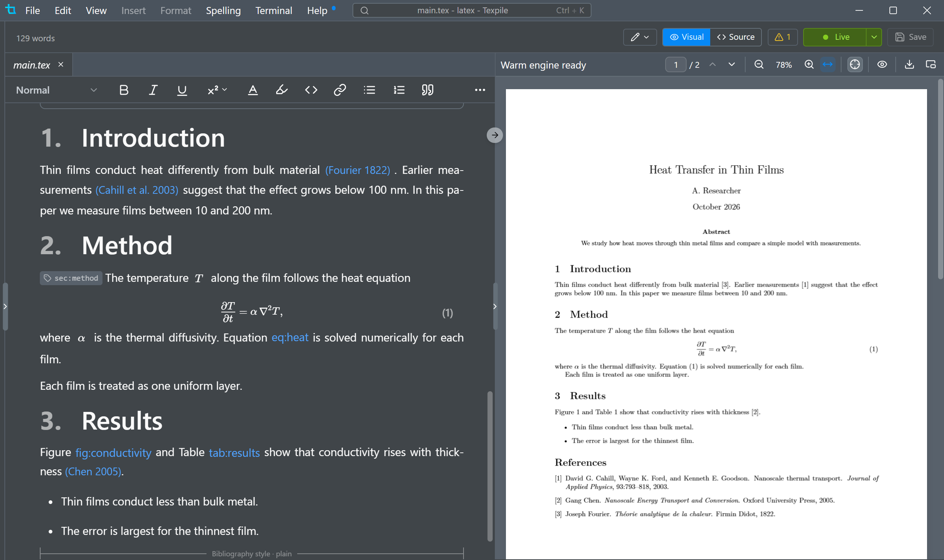Open more formatting options ellipsis
This screenshot has width=944, height=560.
pos(479,90)
